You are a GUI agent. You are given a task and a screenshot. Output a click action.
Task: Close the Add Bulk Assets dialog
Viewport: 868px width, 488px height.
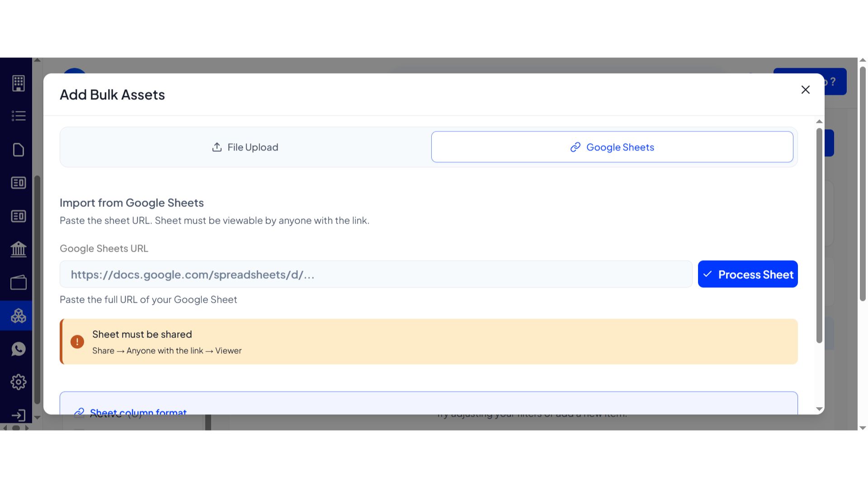[805, 90]
